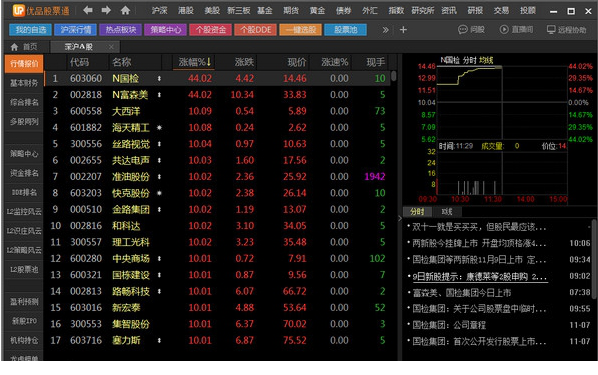Open the 期货 menu
Screen dimensions: 598x375
[x=291, y=10]
